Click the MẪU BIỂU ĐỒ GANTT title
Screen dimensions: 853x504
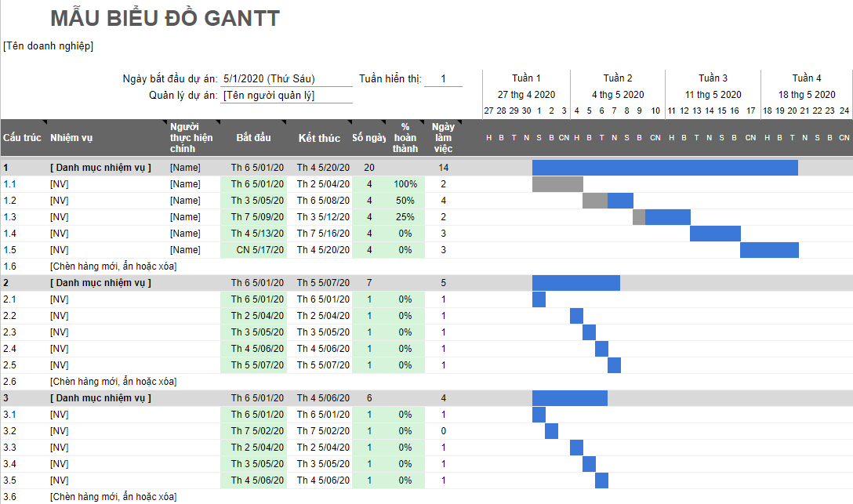tap(165, 19)
